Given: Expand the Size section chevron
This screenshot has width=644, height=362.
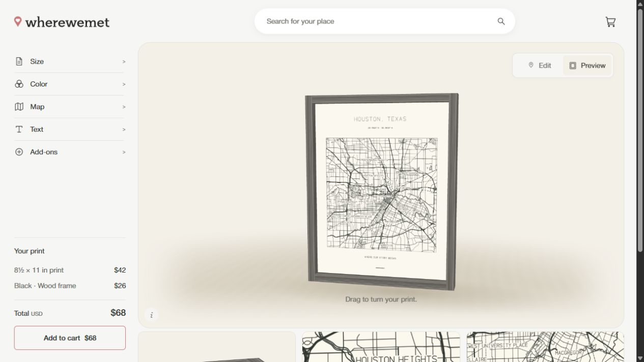Looking at the screenshot, I should 124,62.
